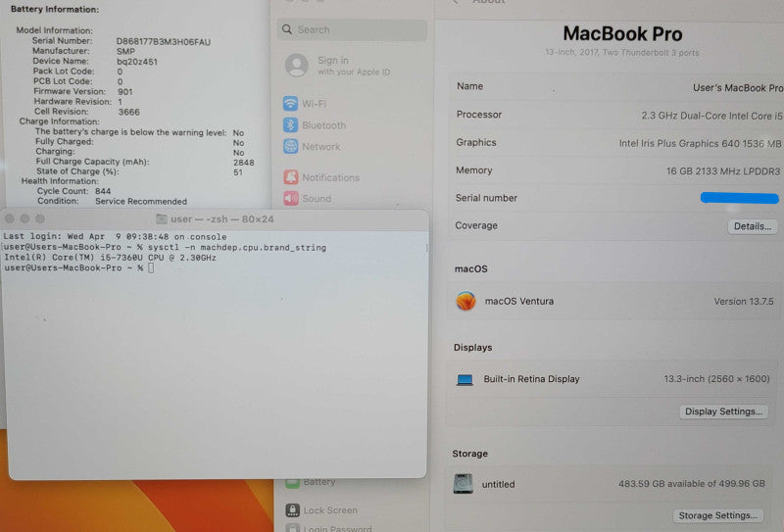Viewport: 784px width, 532px height.
Task: Click the Name value "User's MacBook Pro"
Action: [738, 88]
